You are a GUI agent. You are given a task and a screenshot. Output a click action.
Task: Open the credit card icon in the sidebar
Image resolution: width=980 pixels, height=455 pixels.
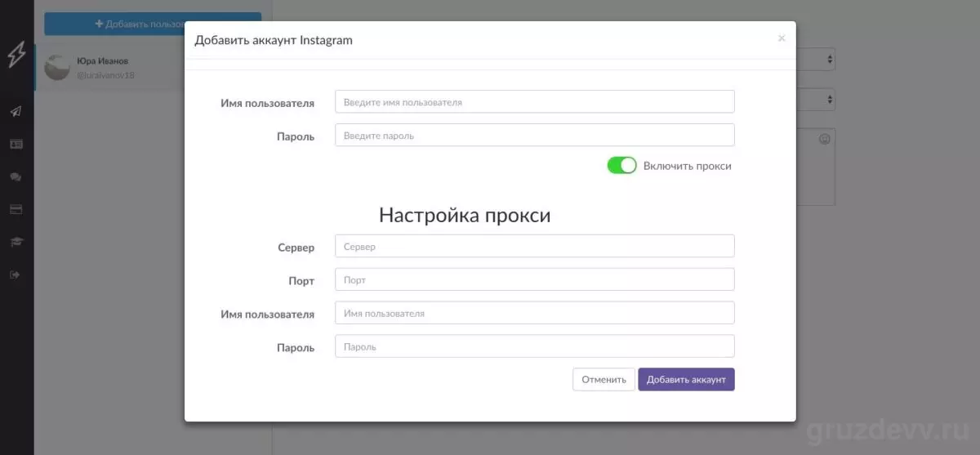16,209
